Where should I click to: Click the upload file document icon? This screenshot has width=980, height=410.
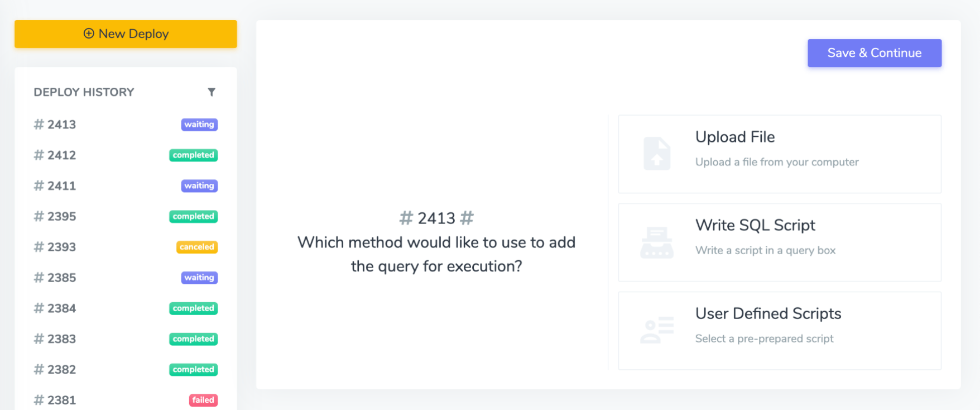[x=657, y=153]
